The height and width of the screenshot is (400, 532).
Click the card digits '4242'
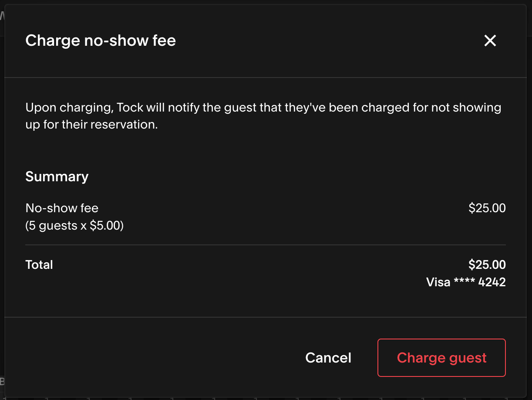click(x=492, y=282)
